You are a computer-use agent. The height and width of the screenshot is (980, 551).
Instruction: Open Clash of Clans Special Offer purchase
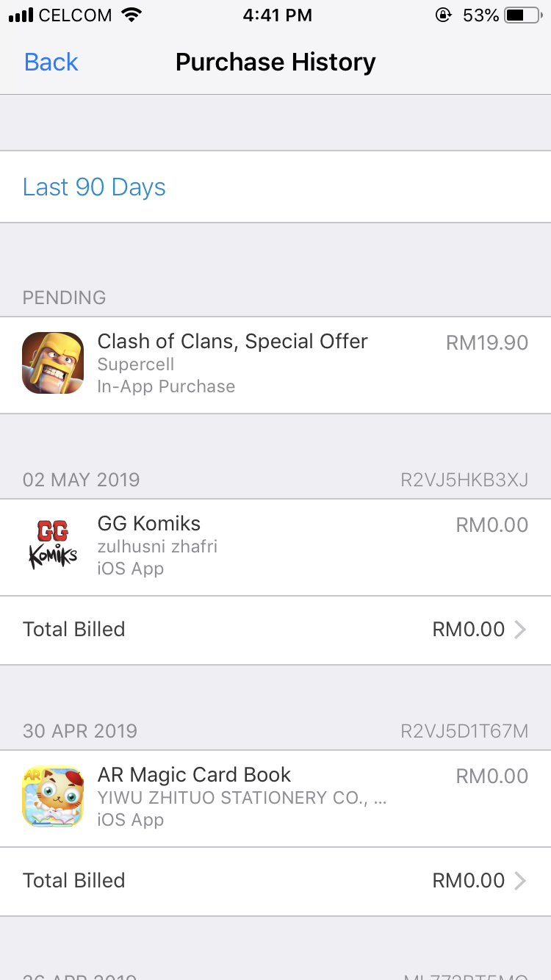click(232, 342)
